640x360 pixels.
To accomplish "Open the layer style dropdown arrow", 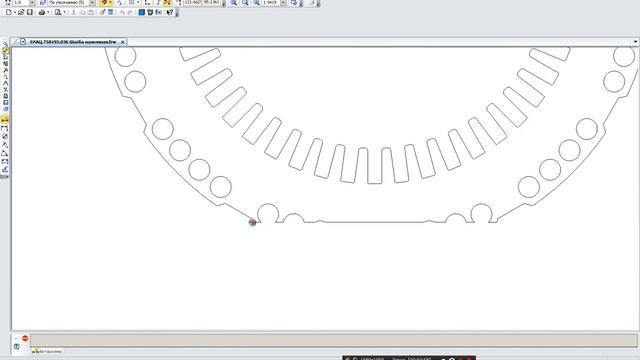I will pos(92,2).
